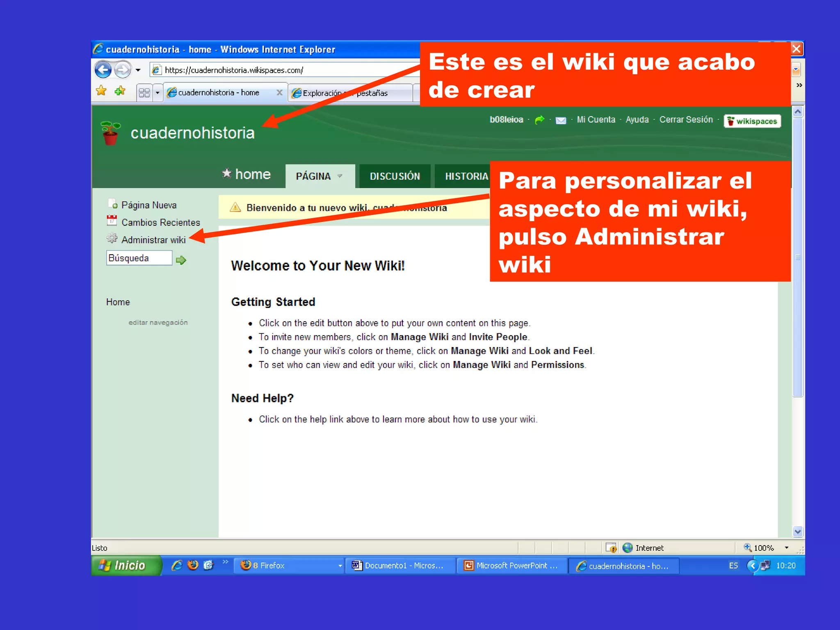840x630 pixels.
Task: Open the mail envelope icon
Action: (x=560, y=120)
